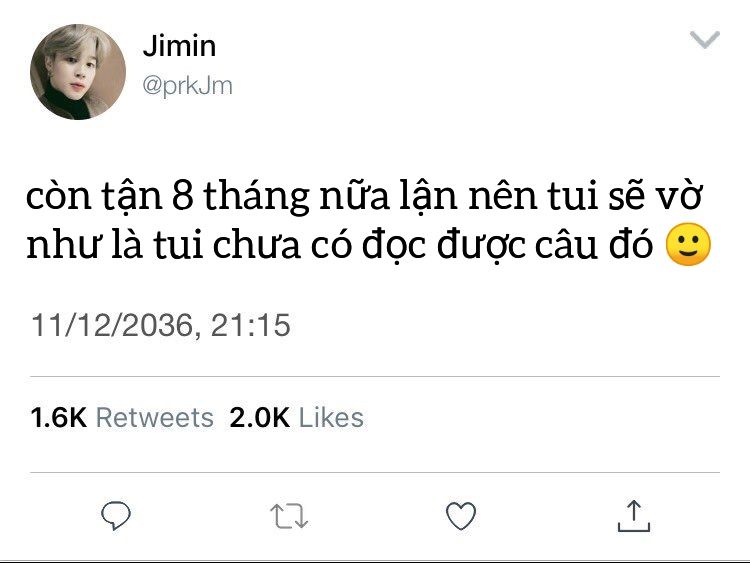Retweet this tweet using the arrows icon
Viewport: 750px width, 563px height.
[x=289, y=516]
